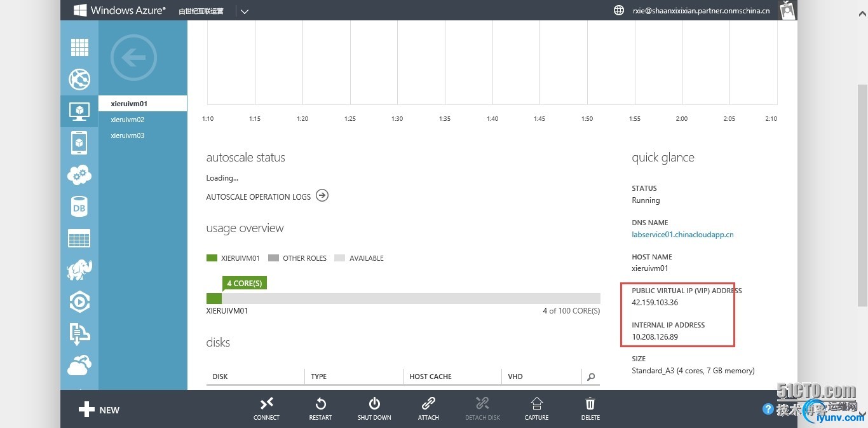
Task: Click the Standard_A3 size text
Action: (693, 371)
